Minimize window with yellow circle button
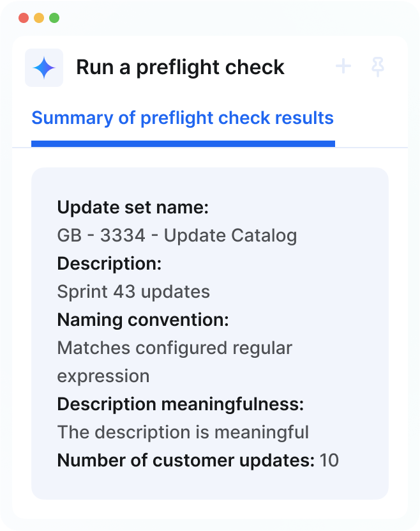420x531 pixels. pyautogui.click(x=39, y=18)
